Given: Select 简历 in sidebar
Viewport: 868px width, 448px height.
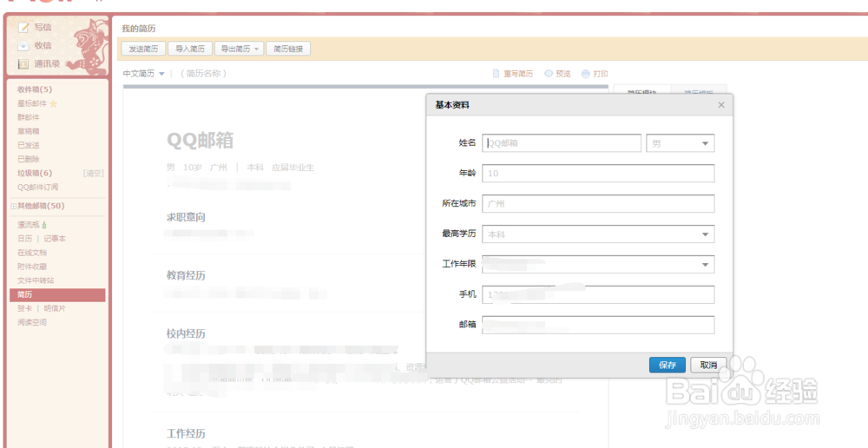Looking at the screenshot, I should (57, 294).
